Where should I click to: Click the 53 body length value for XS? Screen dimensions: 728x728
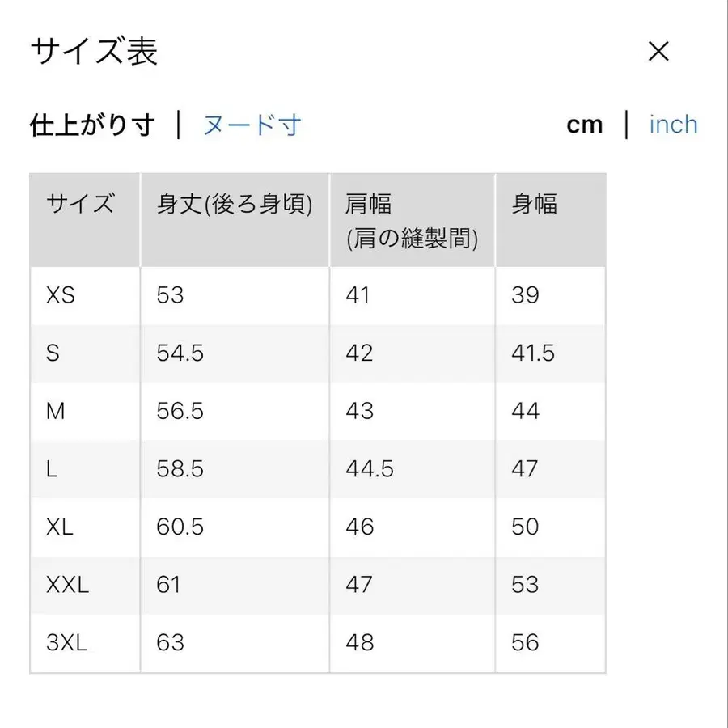tap(169, 295)
